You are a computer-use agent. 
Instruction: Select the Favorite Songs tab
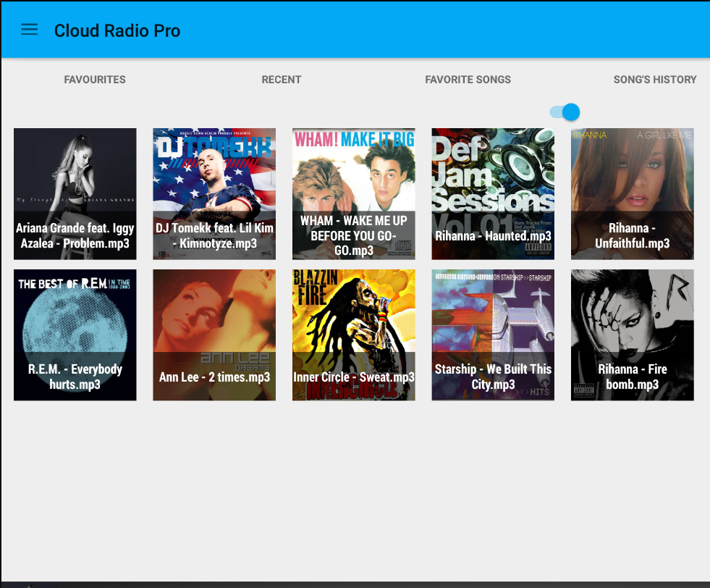click(468, 80)
